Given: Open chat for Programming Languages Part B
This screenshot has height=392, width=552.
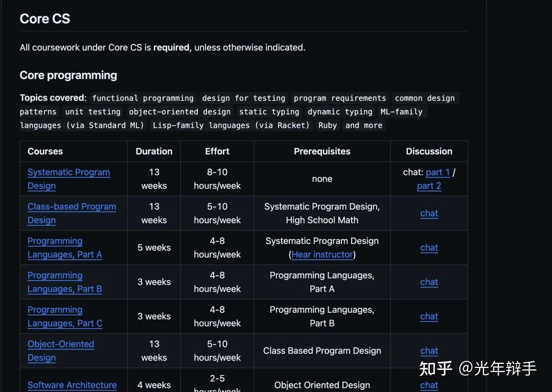Looking at the screenshot, I should pos(429,282).
